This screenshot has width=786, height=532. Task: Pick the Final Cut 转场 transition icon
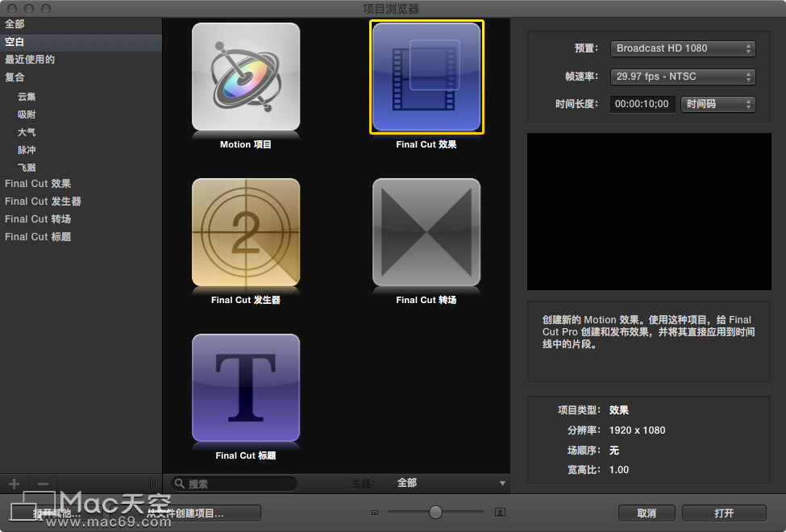[x=426, y=232]
